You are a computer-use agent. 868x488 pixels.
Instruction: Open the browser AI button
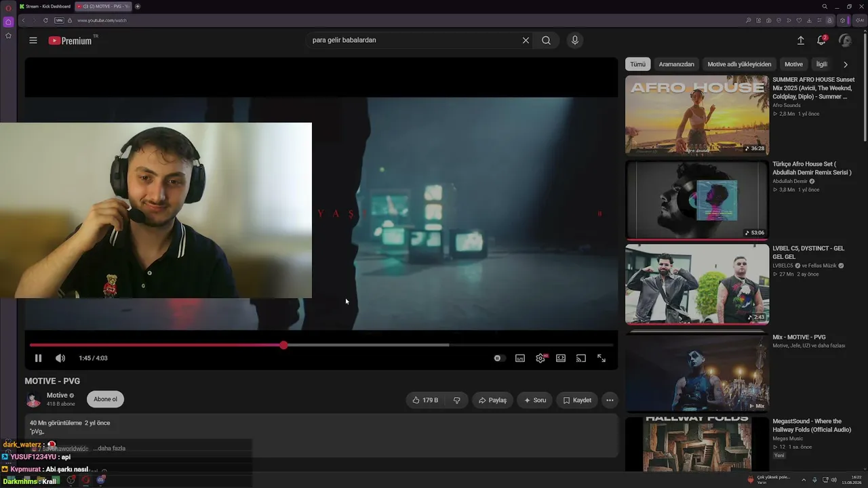point(861,20)
